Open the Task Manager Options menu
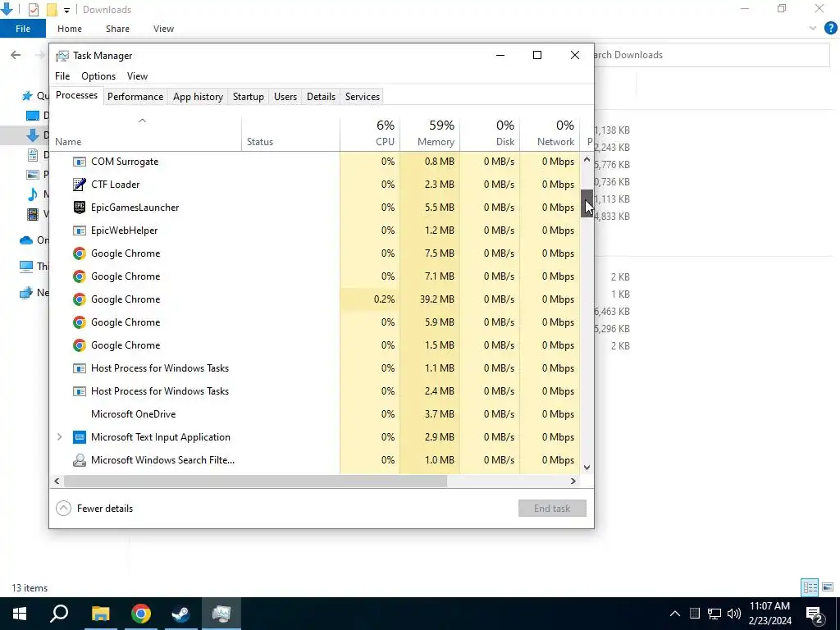Viewport: 840px width, 630px height. (98, 76)
